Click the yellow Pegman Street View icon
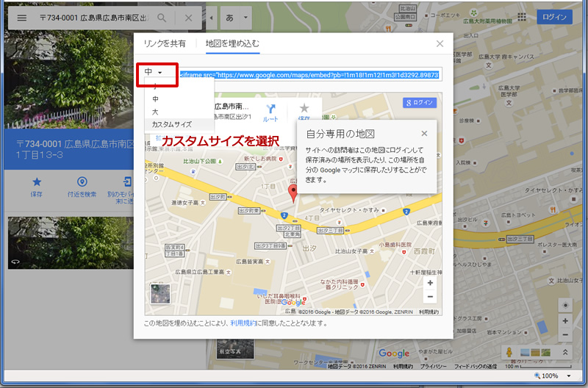Screen dimensions: 588x388 click(x=509, y=352)
